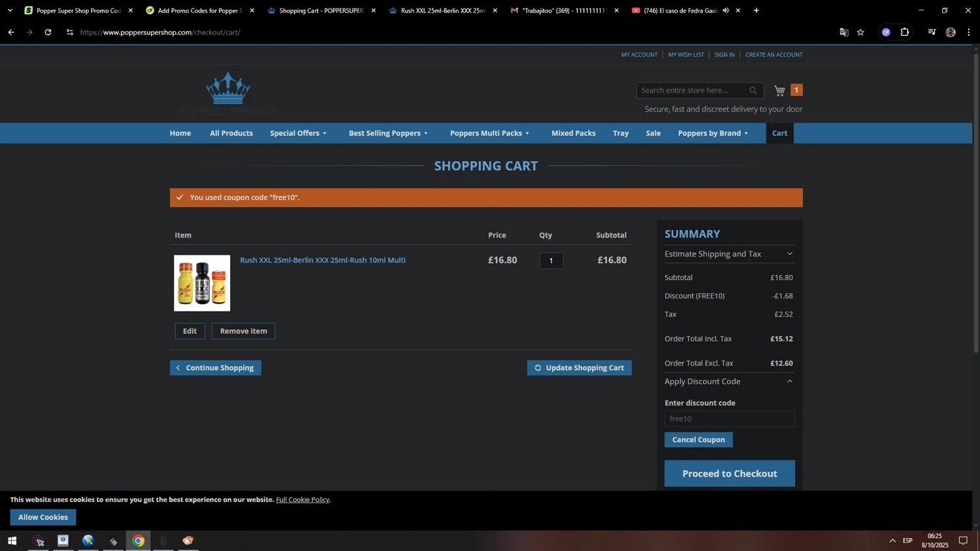Open All Products menu item
This screenshot has width=980, height=551.
231,133
